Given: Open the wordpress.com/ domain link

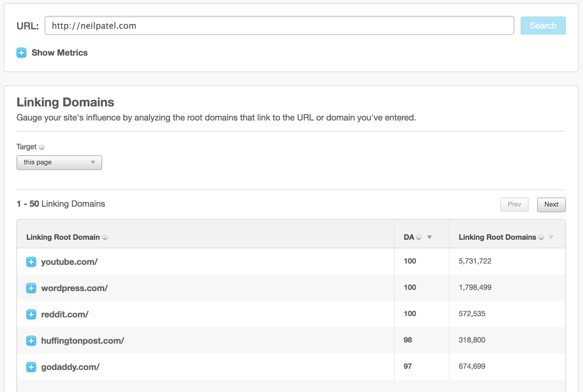Looking at the screenshot, I should point(74,288).
